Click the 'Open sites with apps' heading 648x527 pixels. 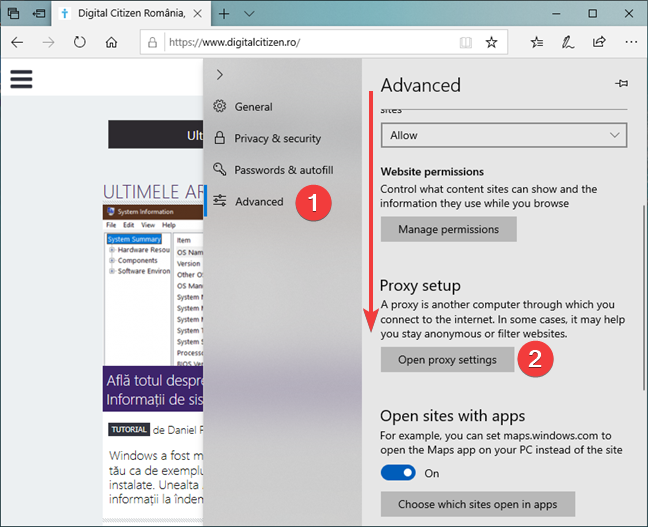453,416
